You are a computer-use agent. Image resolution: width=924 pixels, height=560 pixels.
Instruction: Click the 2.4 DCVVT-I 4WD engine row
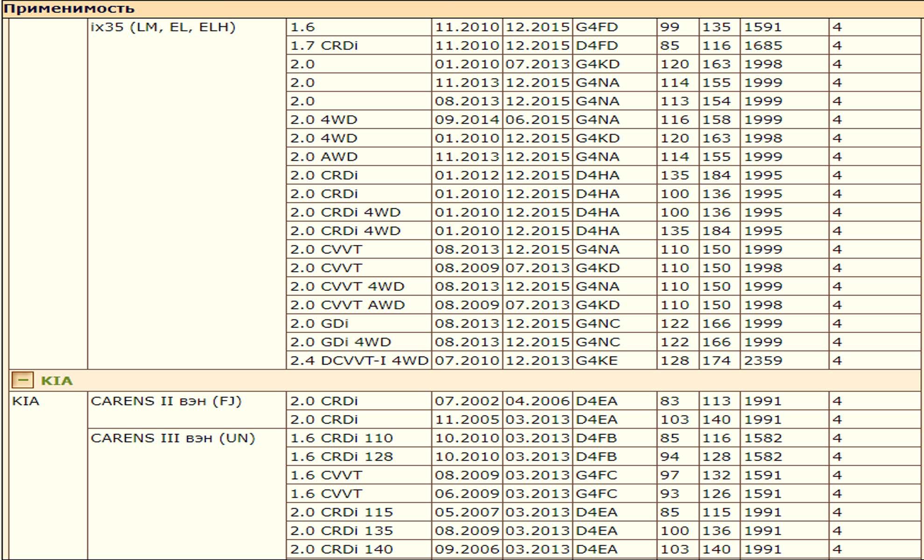(x=358, y=361)
